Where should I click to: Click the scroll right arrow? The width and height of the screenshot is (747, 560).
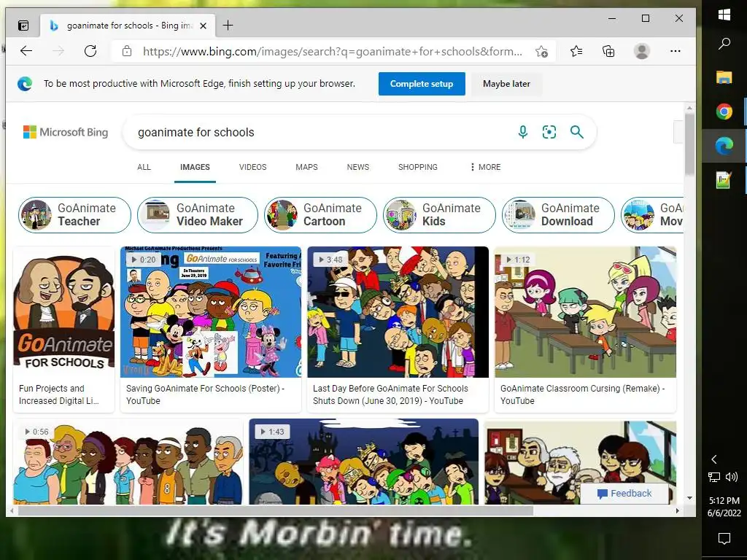point(677,511)
